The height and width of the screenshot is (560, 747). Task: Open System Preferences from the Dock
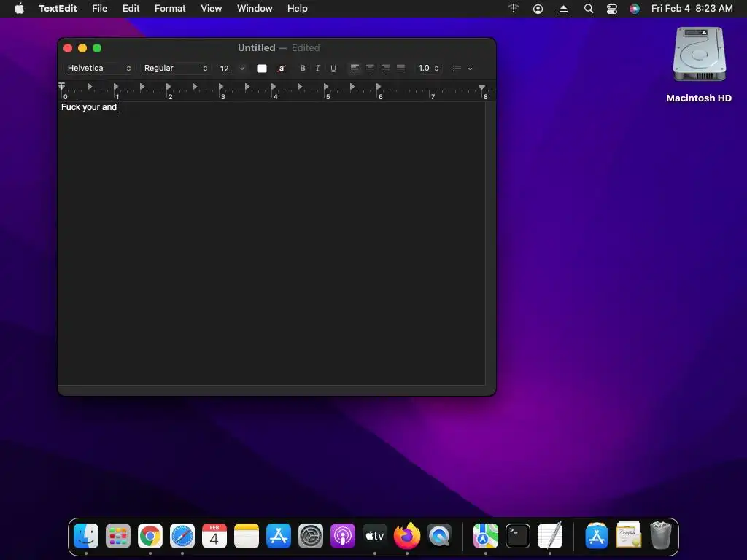311,536
